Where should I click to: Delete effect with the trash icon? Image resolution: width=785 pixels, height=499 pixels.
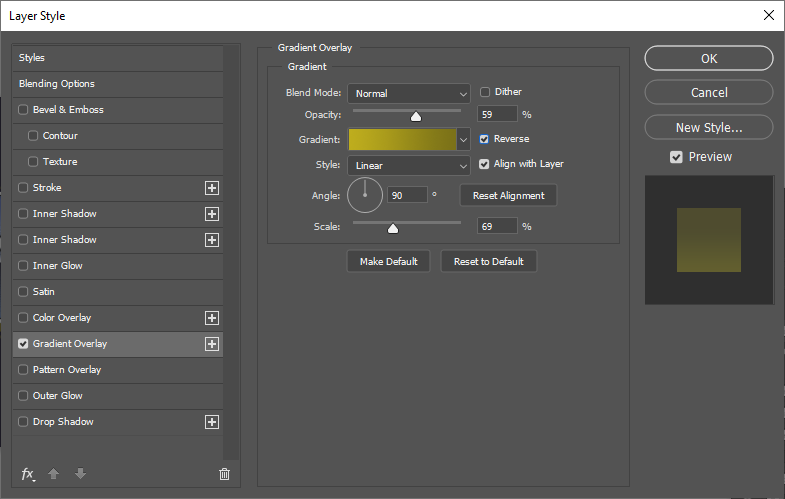coord(224,474)
